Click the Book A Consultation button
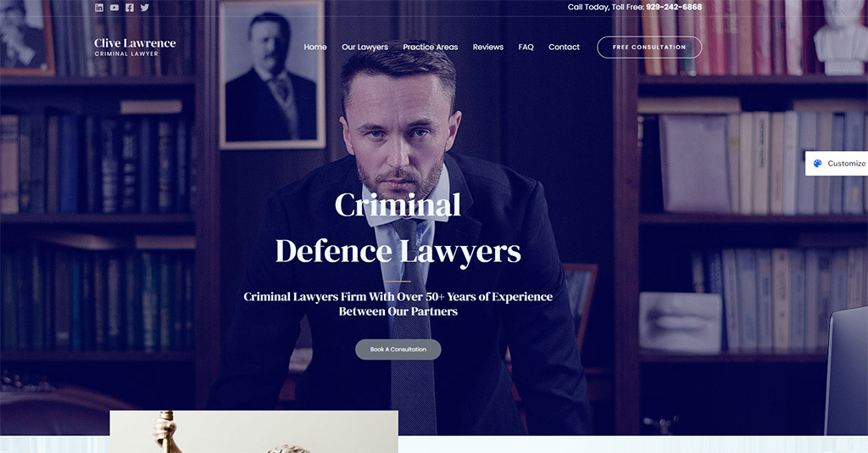The height and width of the screenshot is (453, 868). [398, 350]
